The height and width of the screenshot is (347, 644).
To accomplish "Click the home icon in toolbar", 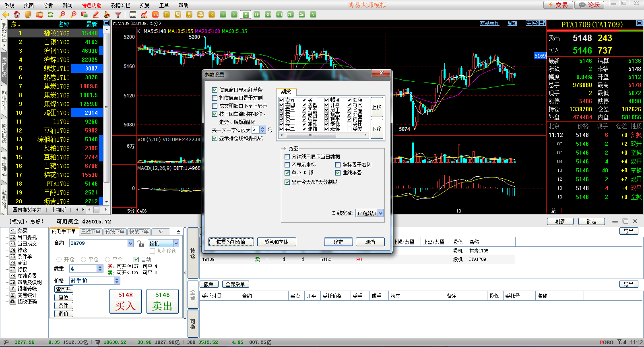I will point(17,14).
